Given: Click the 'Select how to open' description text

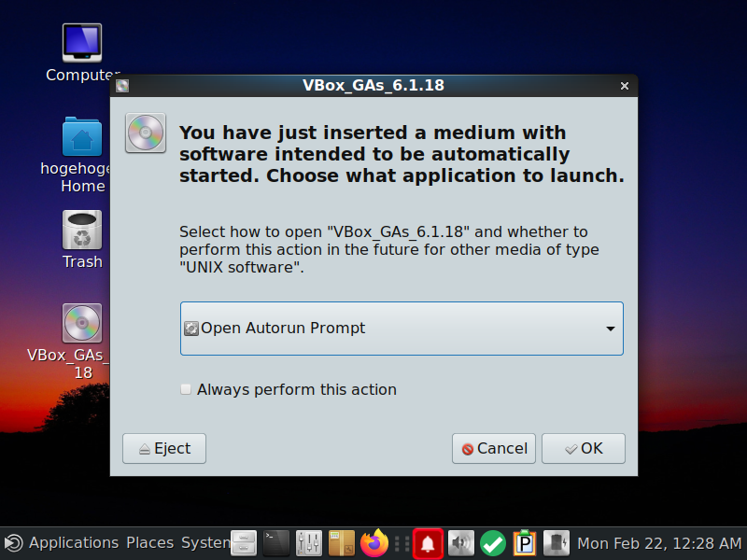Looking at the screenshot, I should click(x=388, y=249).
